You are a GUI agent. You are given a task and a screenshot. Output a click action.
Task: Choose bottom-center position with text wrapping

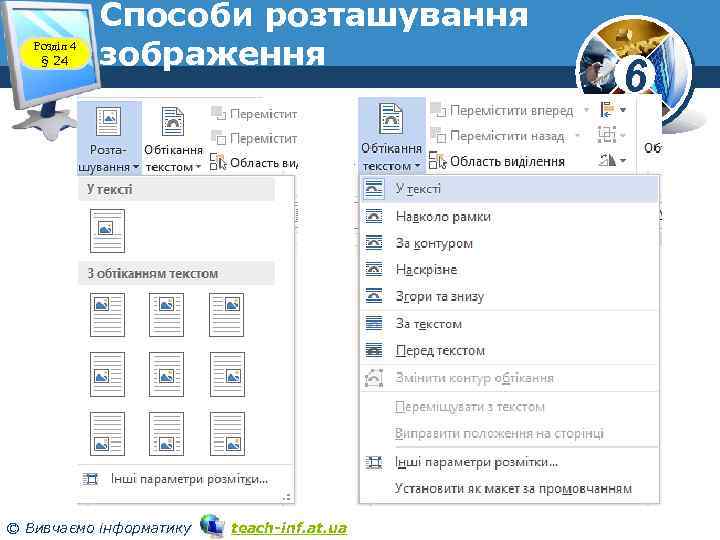pyautogui.click(x=167, y=433)
